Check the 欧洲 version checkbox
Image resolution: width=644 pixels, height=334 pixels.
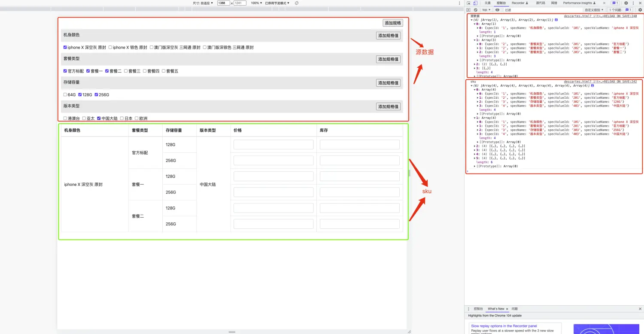pyautogui.click(x=137, y=118)
